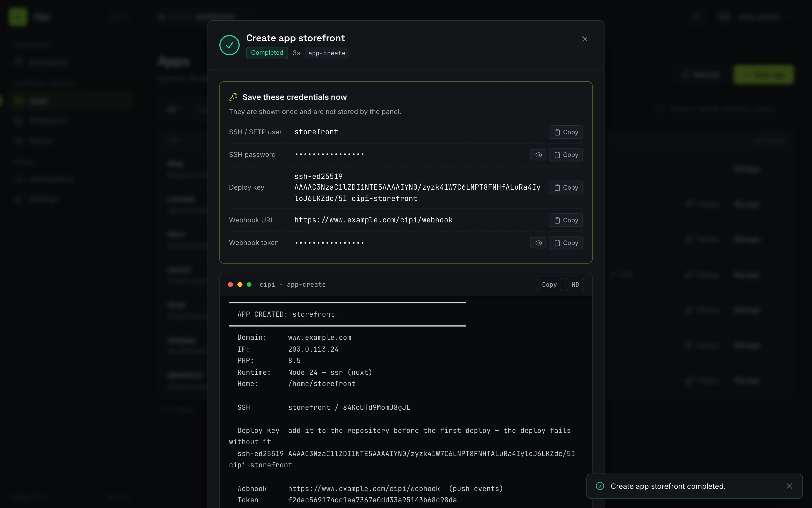Click the Runtime value Node 24 — ssr (nuxt)
Viewport: 812px width, 508px height.
[330, 372]
